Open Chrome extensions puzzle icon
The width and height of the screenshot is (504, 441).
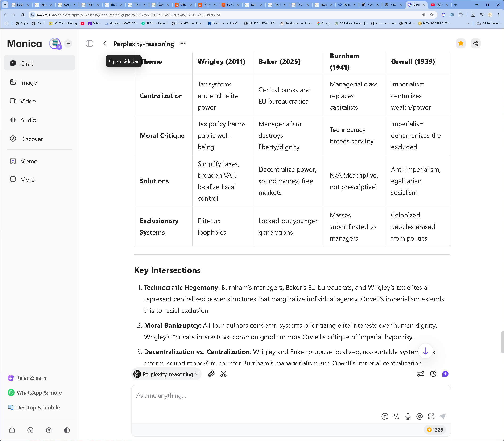(460, 15)
